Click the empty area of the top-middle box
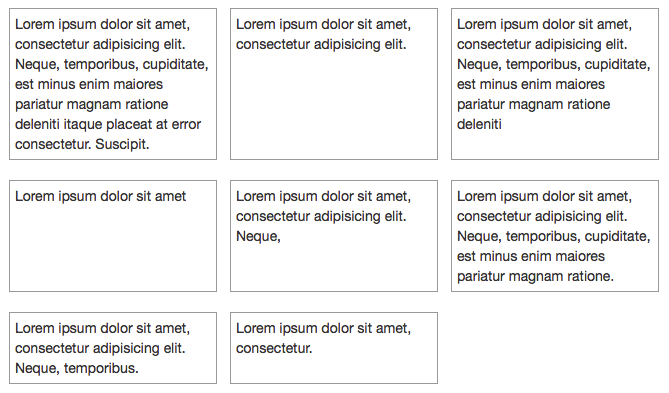The height and width of the screenshot is (393, 669). point(334,107)
